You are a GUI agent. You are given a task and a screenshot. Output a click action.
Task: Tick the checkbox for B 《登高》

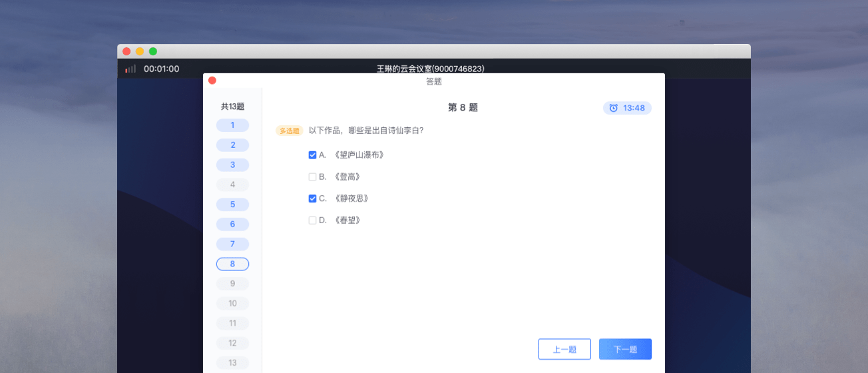point(312,177)
